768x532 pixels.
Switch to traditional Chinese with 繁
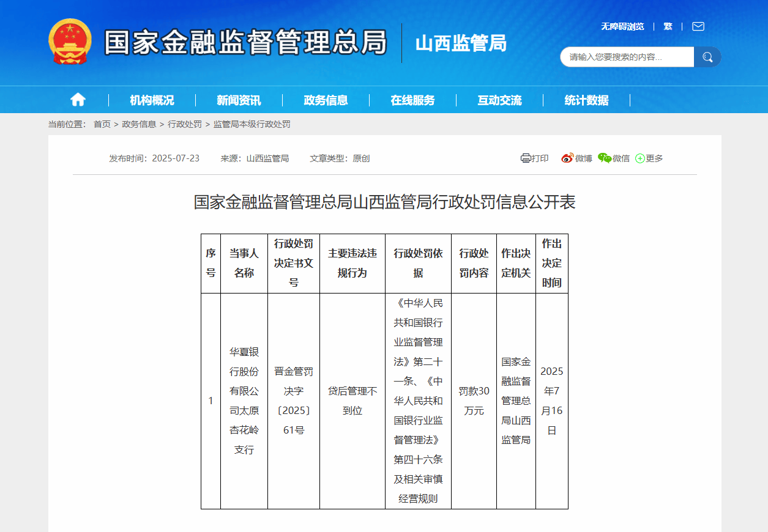click(668, 26)
